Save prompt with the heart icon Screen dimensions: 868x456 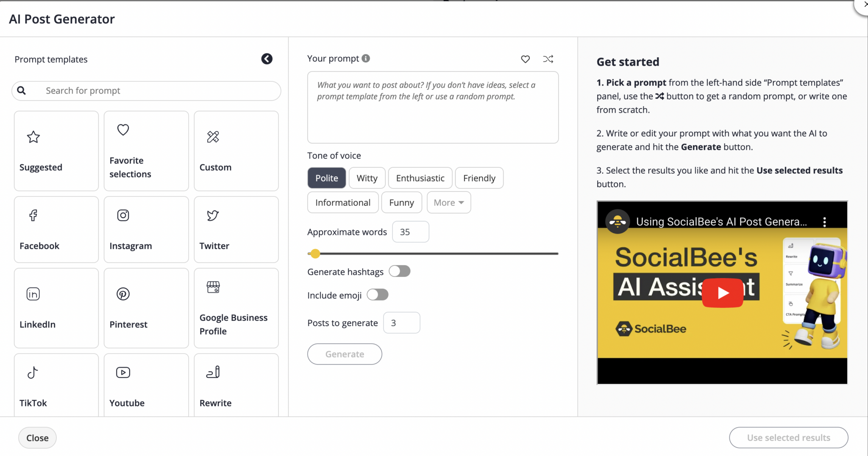tap(525, 59)
